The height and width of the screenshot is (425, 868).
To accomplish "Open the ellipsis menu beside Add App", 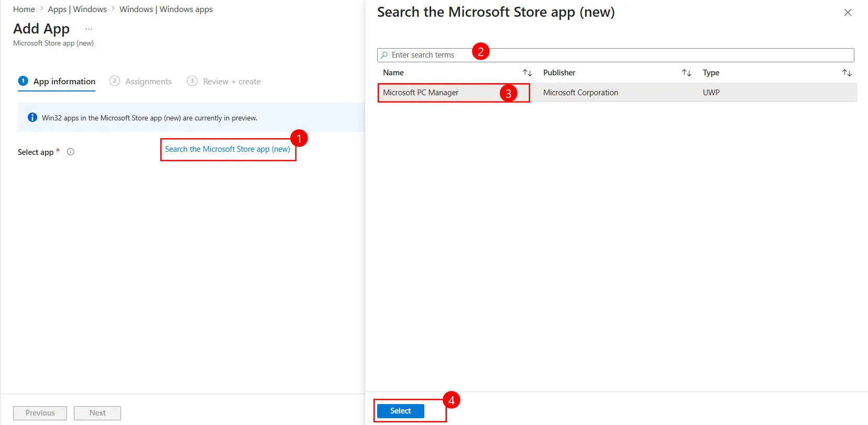I will [89, 29].
